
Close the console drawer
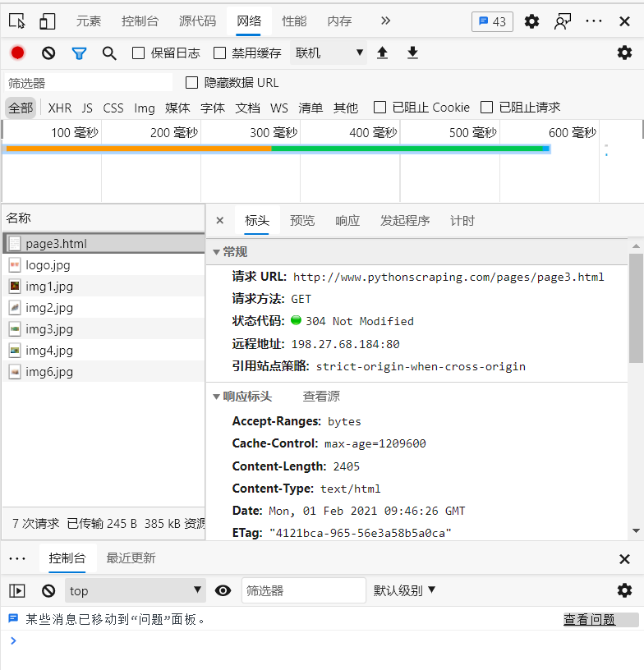point(624,559)
